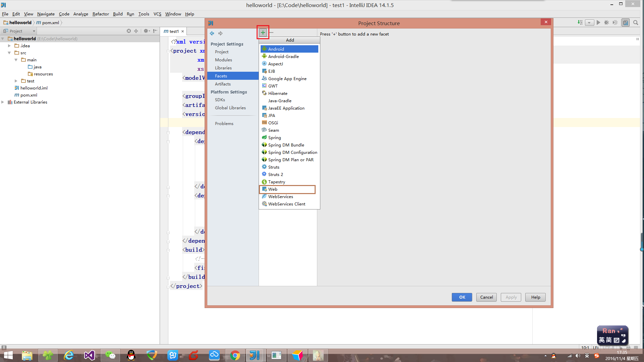Close the Project Structure dialog

pyautogui.click(x=546, y=22)
